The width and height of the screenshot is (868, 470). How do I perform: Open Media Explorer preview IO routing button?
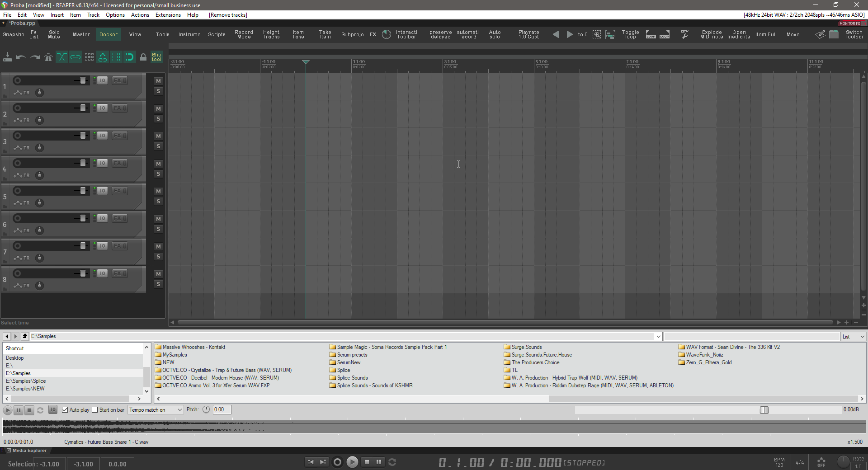pyautogui.click(x=53, y=410)
